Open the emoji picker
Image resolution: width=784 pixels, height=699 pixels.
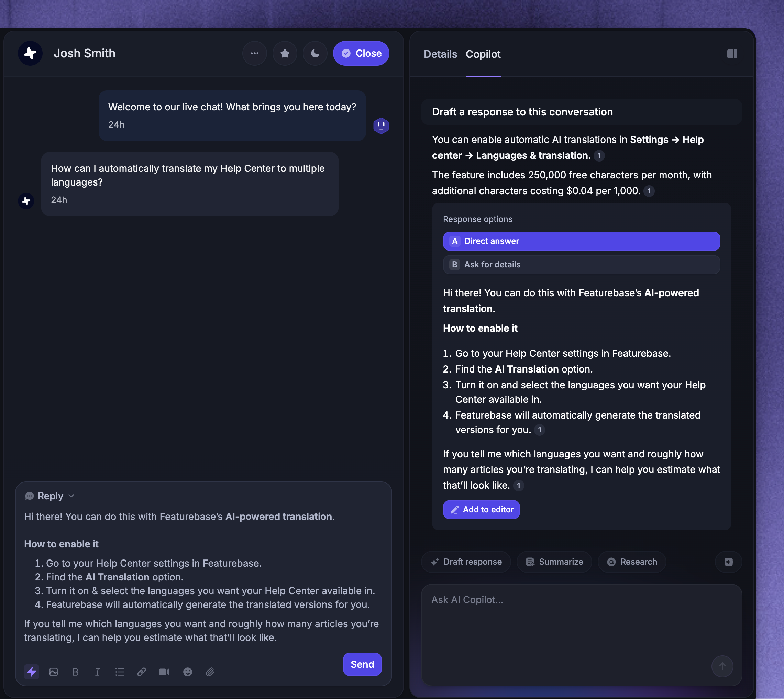click(x=187, y=672)
